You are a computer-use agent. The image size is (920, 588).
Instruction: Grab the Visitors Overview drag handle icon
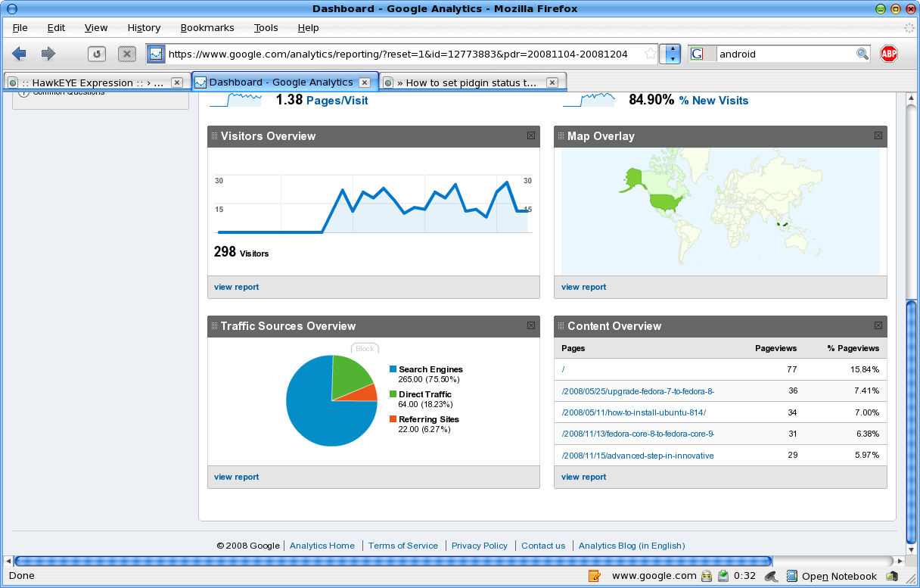[214, 136]
